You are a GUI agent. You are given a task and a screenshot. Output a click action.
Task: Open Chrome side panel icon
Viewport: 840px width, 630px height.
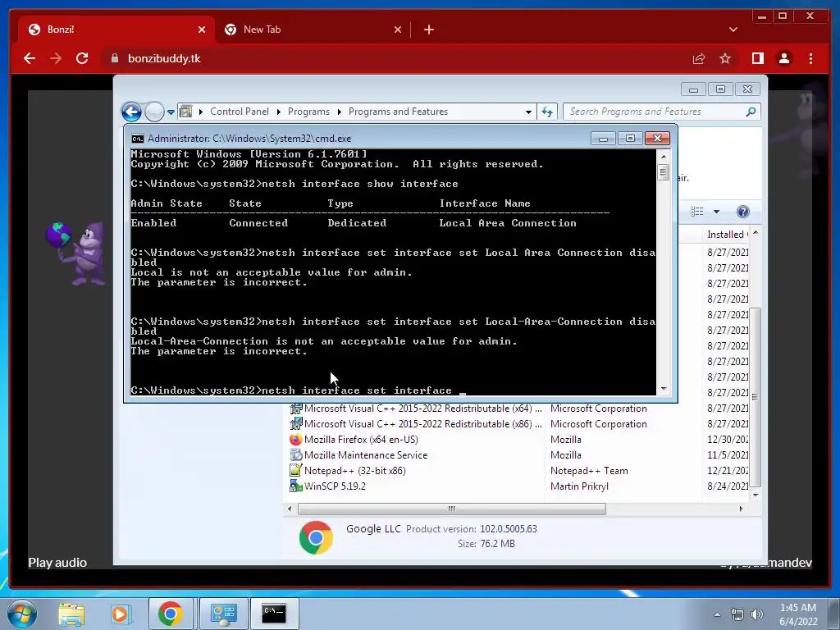[757, 58]
